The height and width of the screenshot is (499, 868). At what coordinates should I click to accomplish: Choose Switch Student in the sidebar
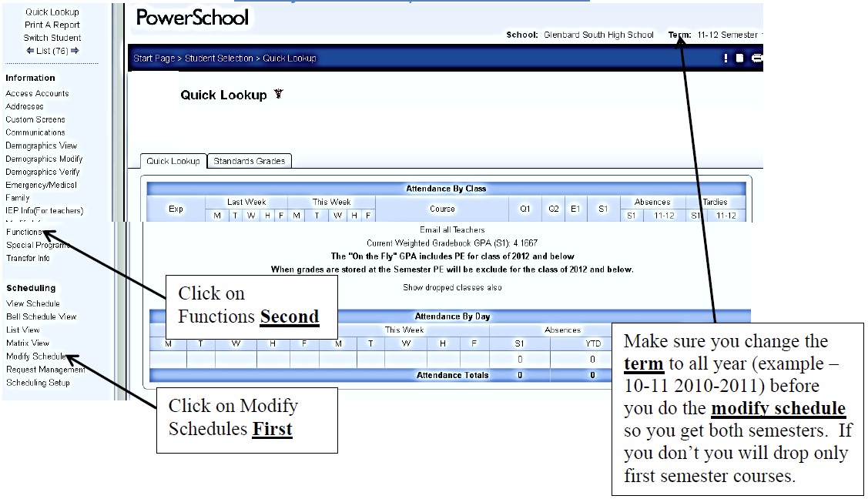(x=52, y=38)
